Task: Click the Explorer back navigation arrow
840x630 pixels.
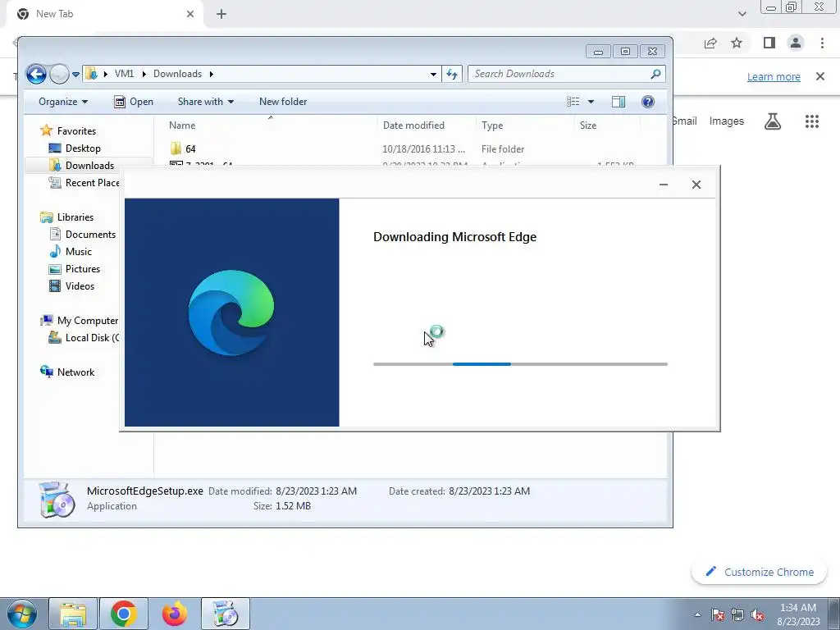Action: (36, 74)
